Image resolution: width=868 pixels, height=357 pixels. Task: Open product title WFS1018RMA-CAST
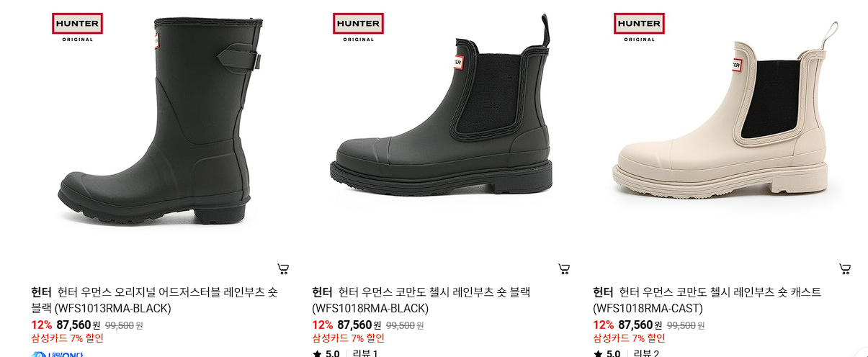pos(707,300)
